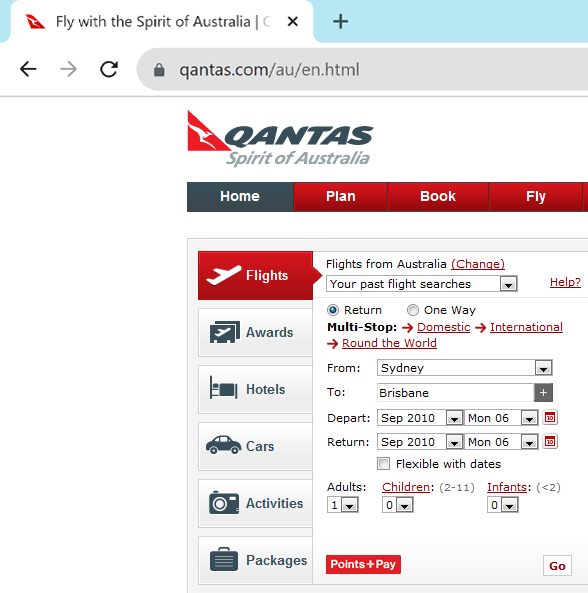Open the Depart month dropdown Sep 2010
This screenshot has height=593, width=588.
click(x=420, y=418)
